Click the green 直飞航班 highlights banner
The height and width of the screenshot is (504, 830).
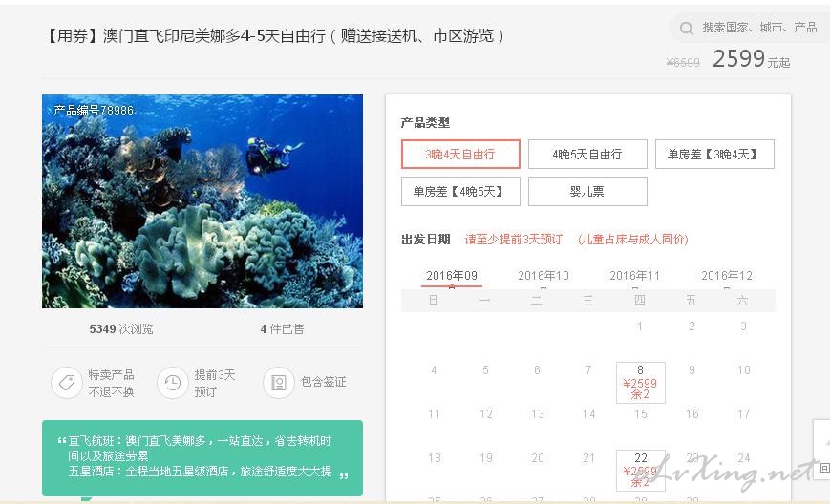202,458
